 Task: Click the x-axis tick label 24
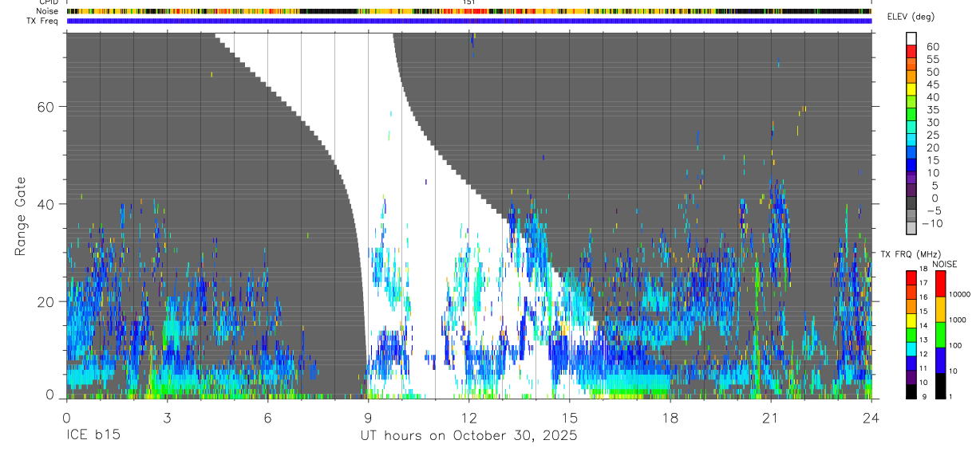click(x=871, y=418)
